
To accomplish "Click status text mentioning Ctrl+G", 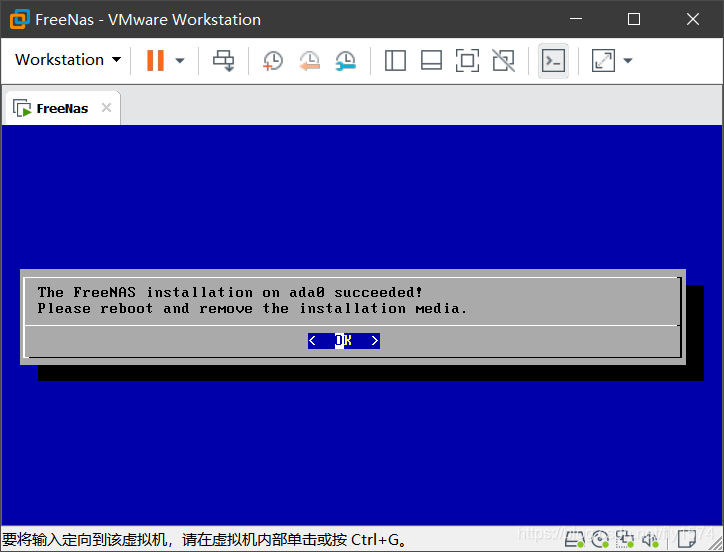I will 205,540.
